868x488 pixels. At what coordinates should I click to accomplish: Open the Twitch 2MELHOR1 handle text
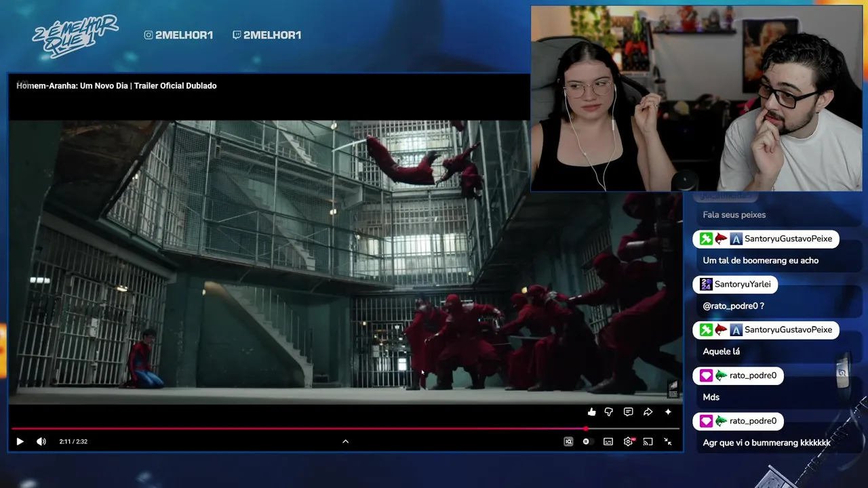point(272,35)
